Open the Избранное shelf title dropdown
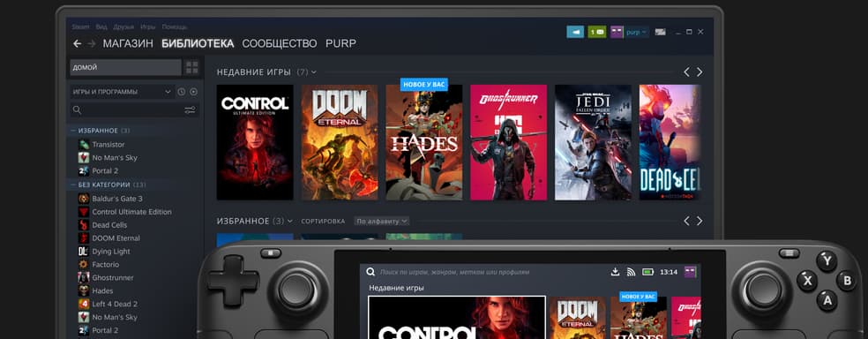 (x=290, y=221)
